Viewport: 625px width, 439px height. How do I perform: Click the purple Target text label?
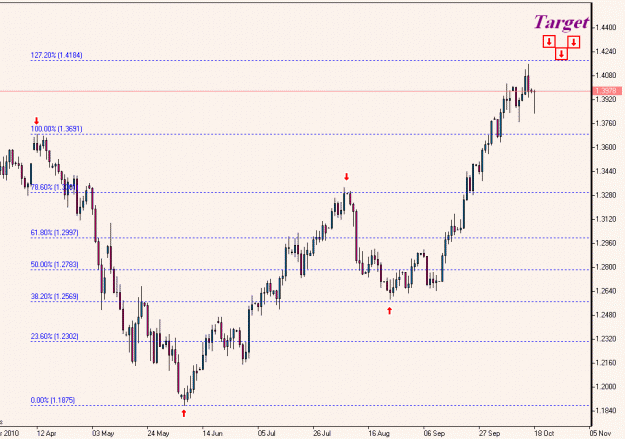[561, 22]
